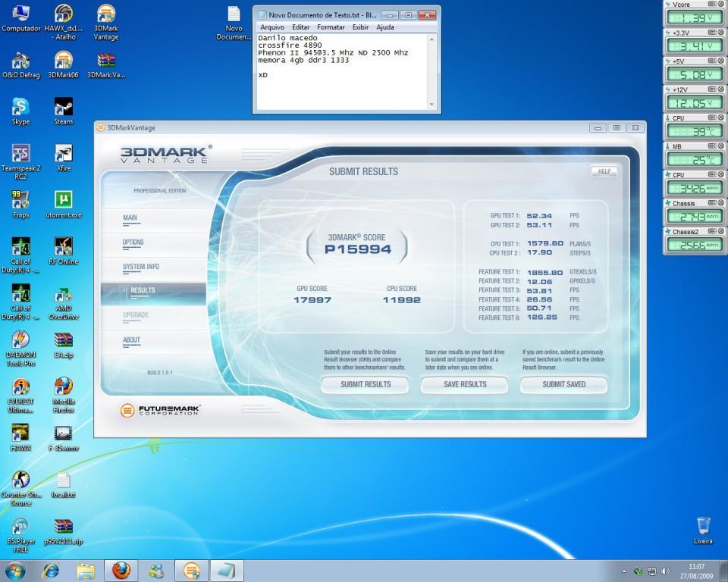Show hidden system tray icons
The width and height of the screenshot is (728, 582).
[624, 571]
